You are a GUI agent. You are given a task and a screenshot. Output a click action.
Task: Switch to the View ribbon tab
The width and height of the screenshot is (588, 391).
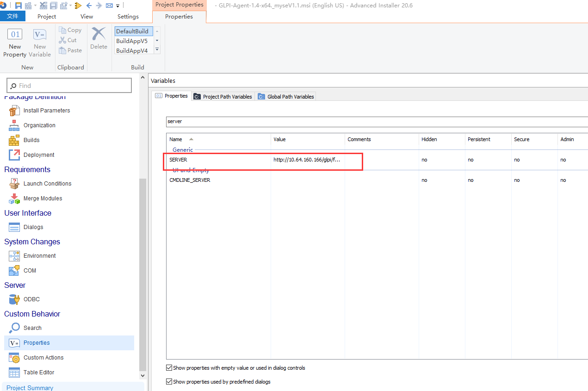(x=87, y=16)
